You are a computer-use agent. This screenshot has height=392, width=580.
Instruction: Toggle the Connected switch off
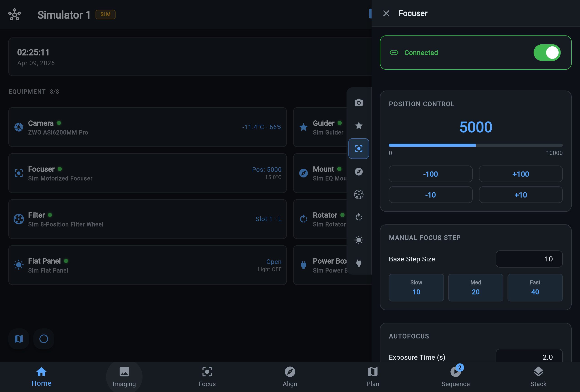coord(547,53)
